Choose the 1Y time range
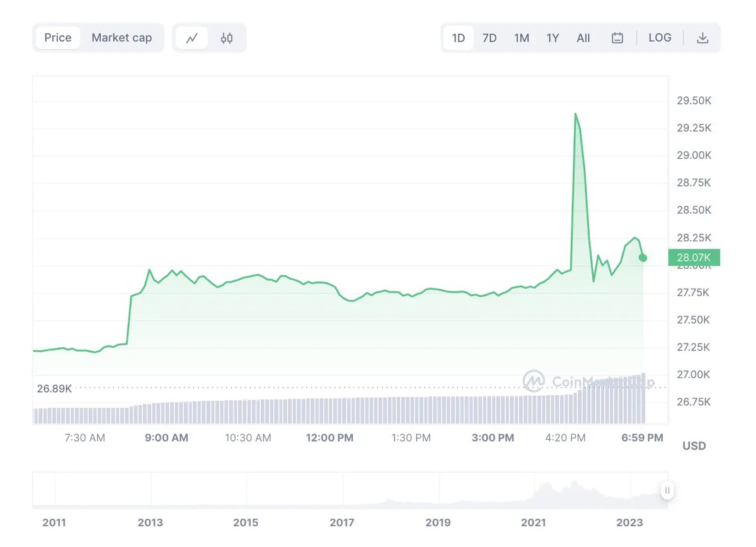 (553, 38)
